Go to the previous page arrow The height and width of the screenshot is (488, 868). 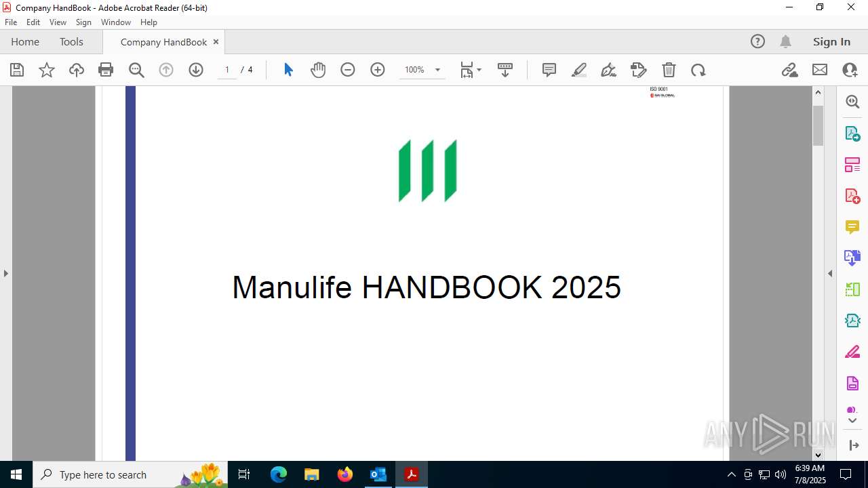(166, 70)
